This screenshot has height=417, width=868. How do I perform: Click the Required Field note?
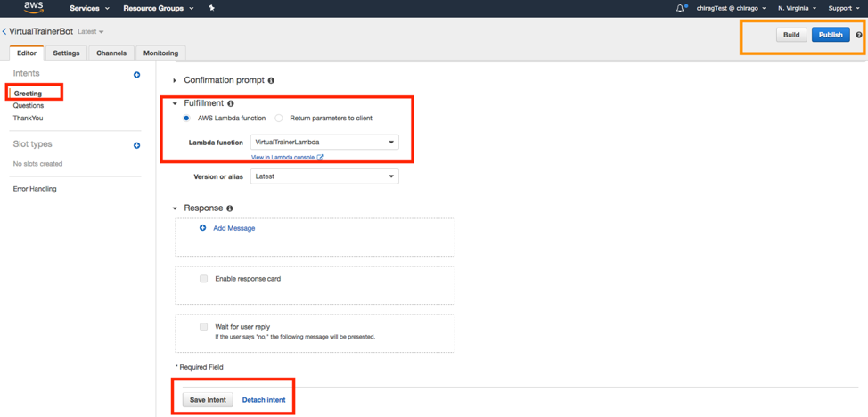tap(200, 367)
